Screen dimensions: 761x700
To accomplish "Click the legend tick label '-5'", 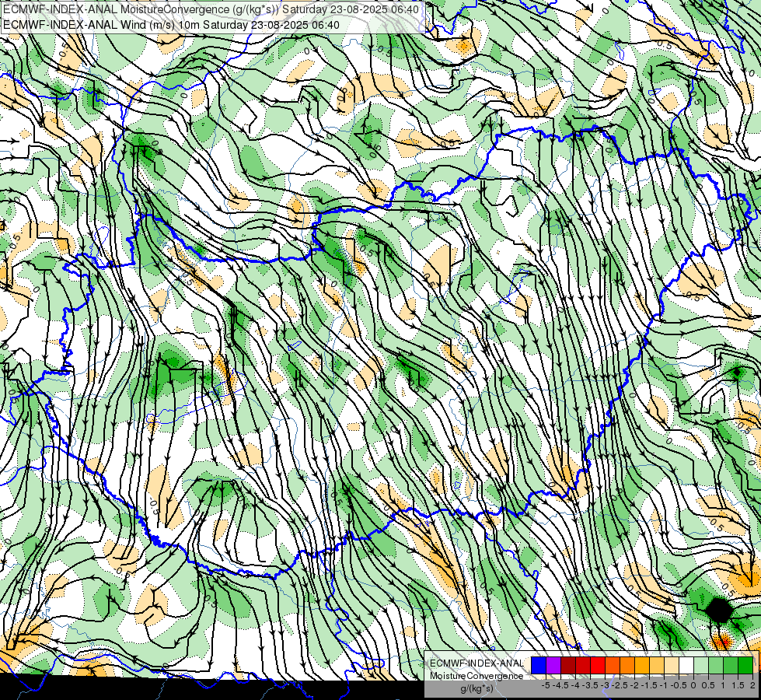I will point(546,685).
